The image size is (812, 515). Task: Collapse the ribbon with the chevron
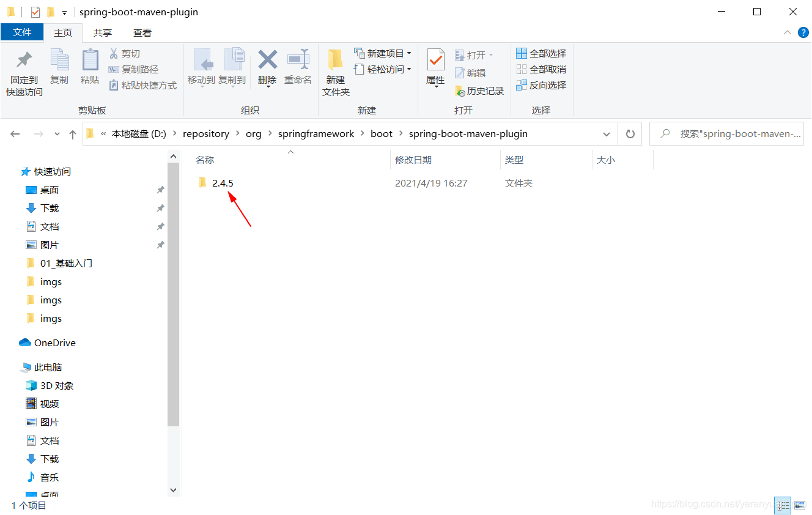787,33
